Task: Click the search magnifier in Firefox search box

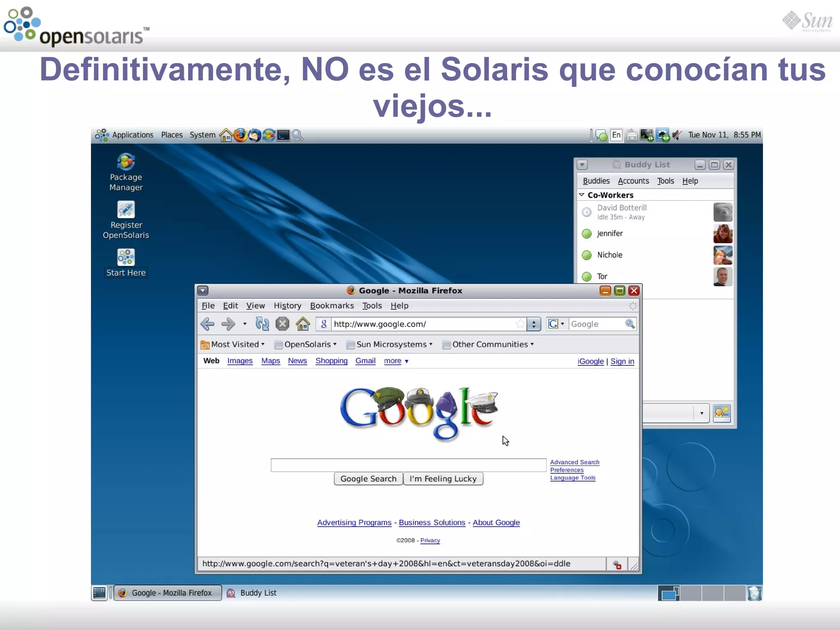Action: [630, 324]
